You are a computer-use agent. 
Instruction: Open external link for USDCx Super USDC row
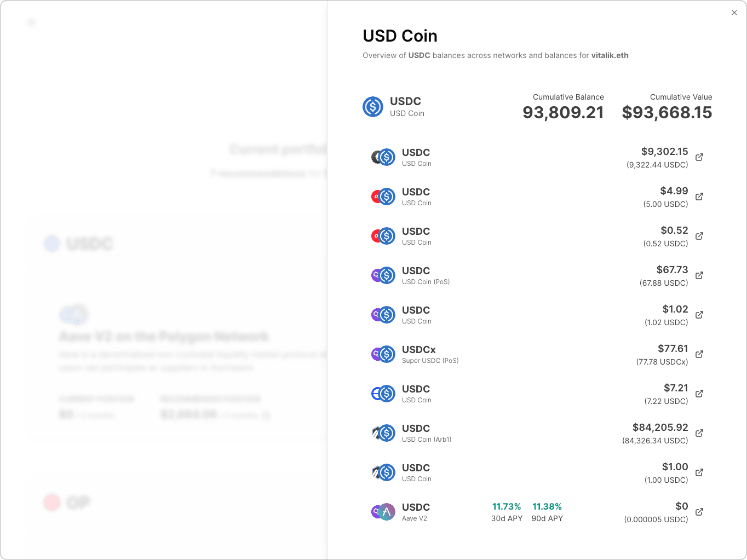[699, 354]
